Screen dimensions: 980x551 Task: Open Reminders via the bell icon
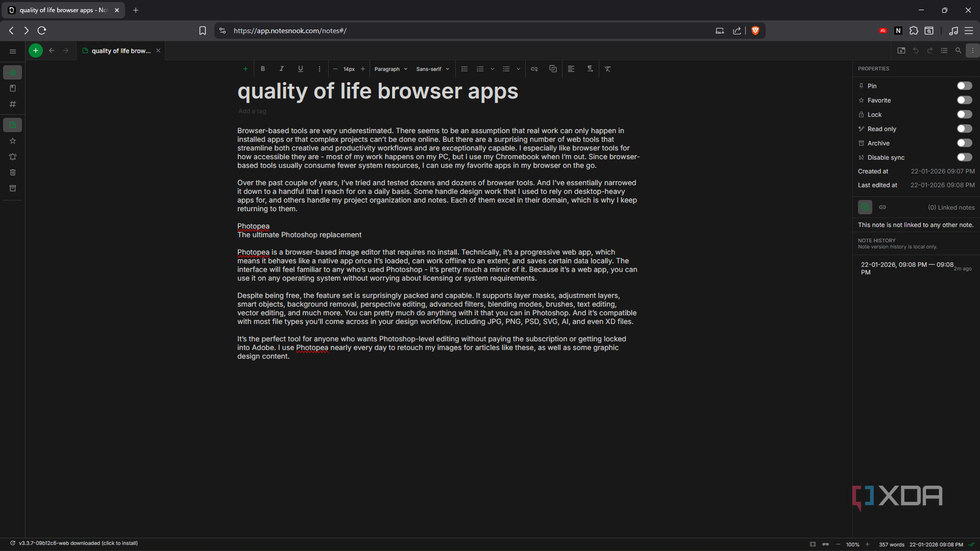coord(12,157)
